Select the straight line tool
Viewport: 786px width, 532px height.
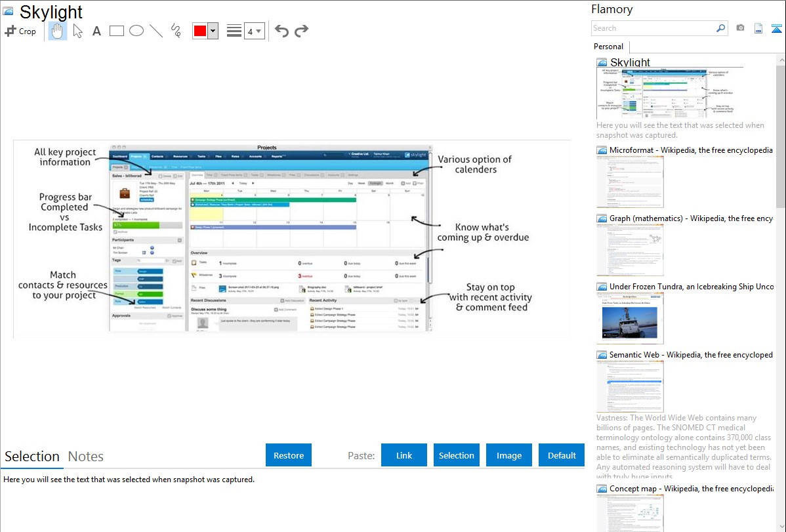point(156,31)
